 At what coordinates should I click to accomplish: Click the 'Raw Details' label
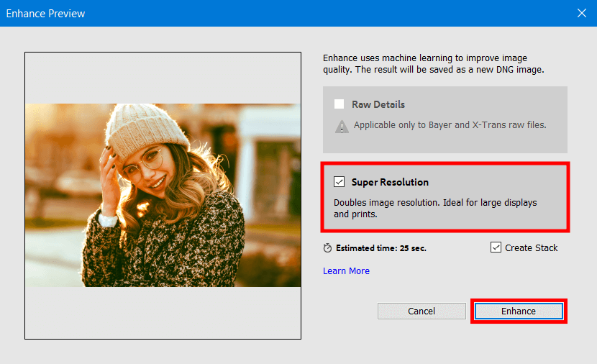(x=378, y=104)
